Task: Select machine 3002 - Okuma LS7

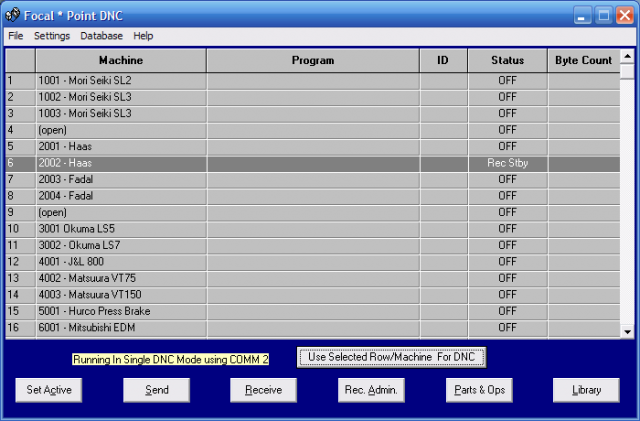Action: (121, 245)
